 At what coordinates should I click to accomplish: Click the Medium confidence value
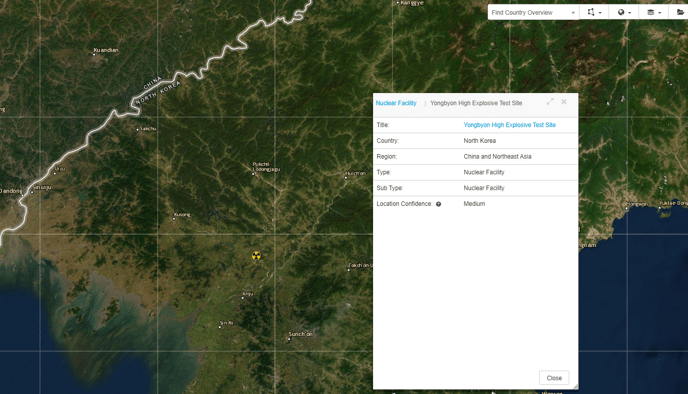(474, 204)
